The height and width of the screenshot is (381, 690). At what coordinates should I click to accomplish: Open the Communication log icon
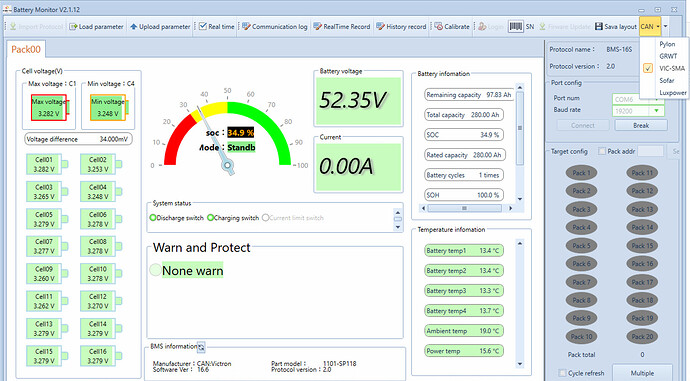coord(246,26)
